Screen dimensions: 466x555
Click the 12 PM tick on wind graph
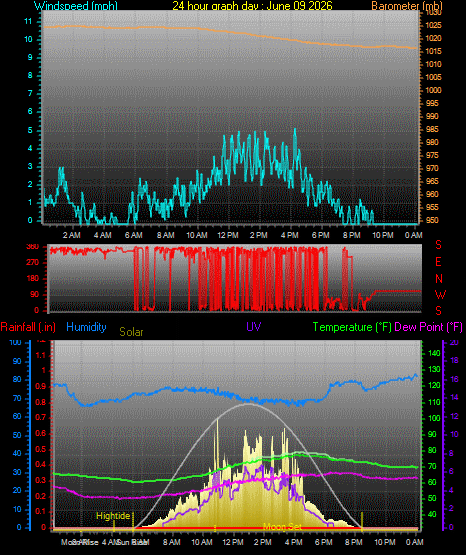click(x=228, y=235)
